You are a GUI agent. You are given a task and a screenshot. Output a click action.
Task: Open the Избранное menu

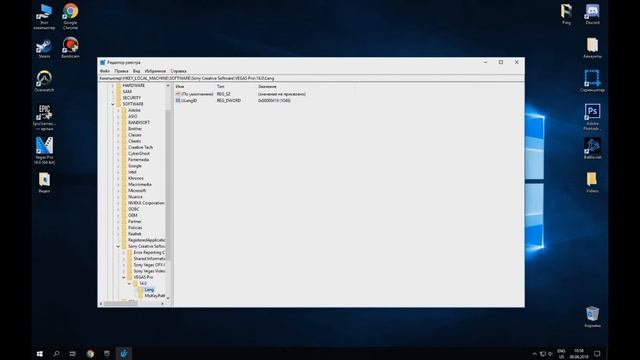click(155, 71)
